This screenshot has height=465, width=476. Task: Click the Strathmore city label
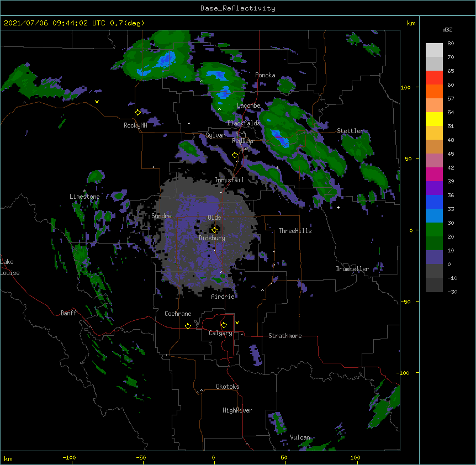285,336
